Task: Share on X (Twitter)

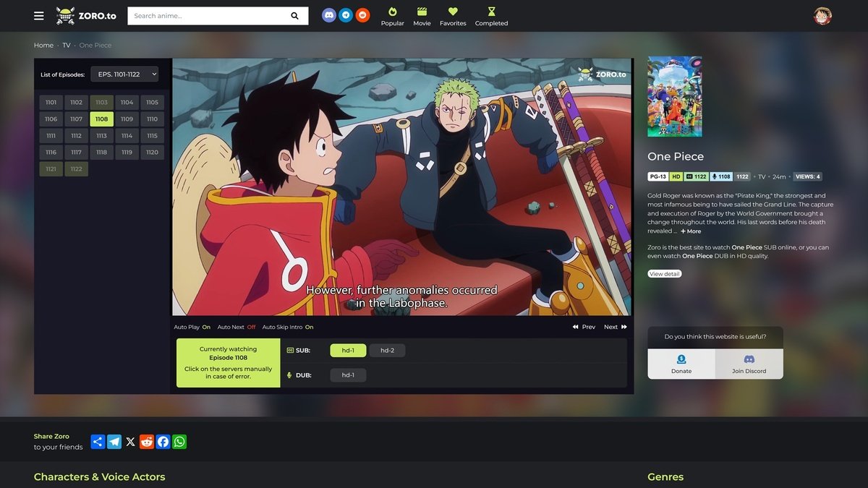Action: (x=130, y=442)
